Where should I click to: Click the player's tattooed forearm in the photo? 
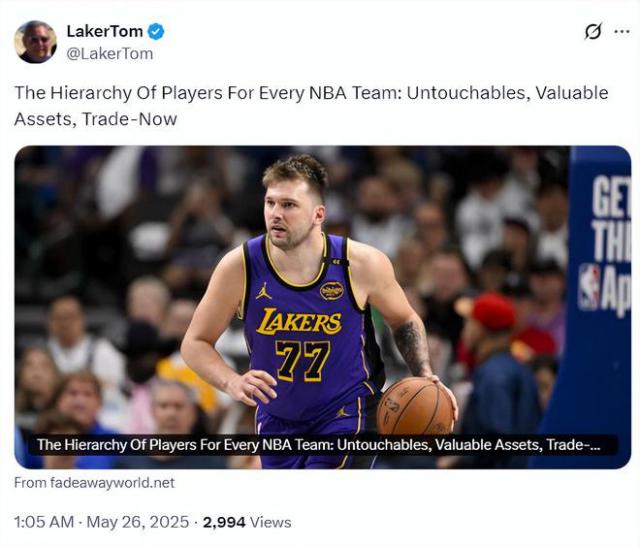(x=413, y=346)
